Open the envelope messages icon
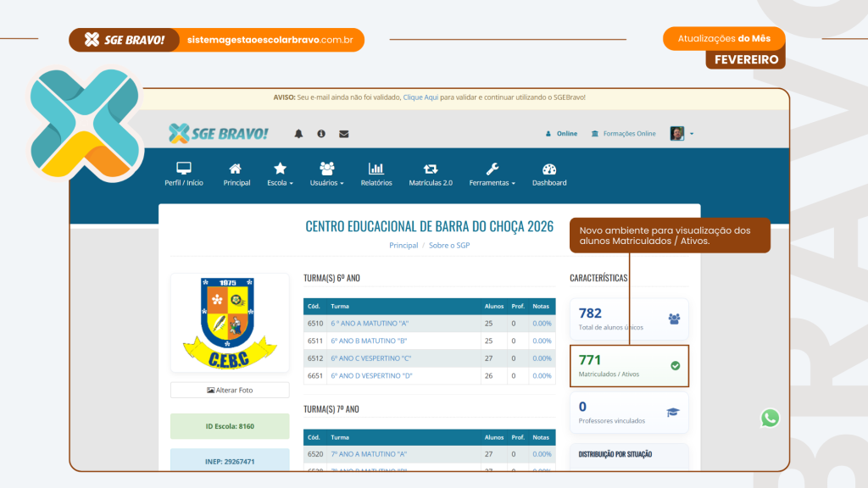868x488 pixels. (344, 134)
